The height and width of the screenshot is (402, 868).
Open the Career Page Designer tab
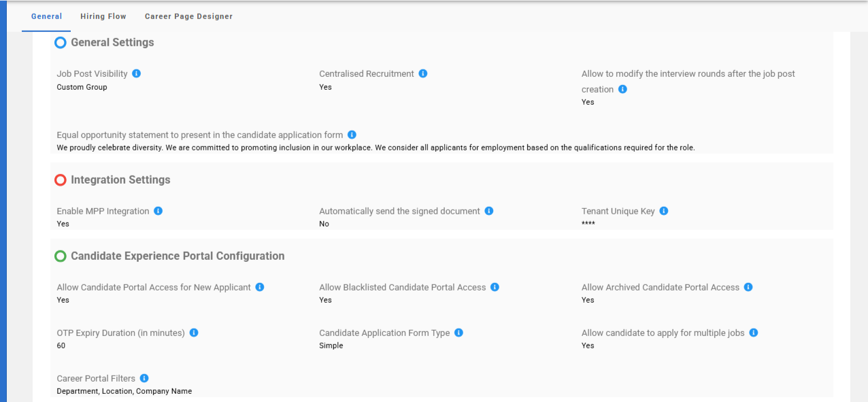point(188,16)
